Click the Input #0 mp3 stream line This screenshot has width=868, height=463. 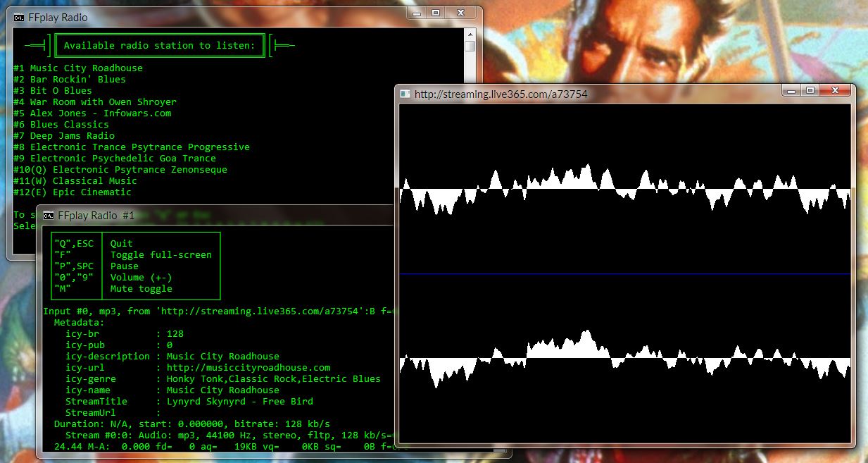[218, 311]
